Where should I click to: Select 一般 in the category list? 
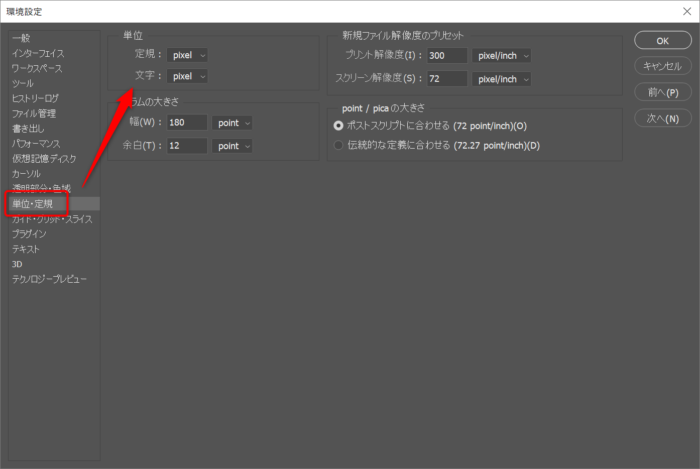(21, 38)
